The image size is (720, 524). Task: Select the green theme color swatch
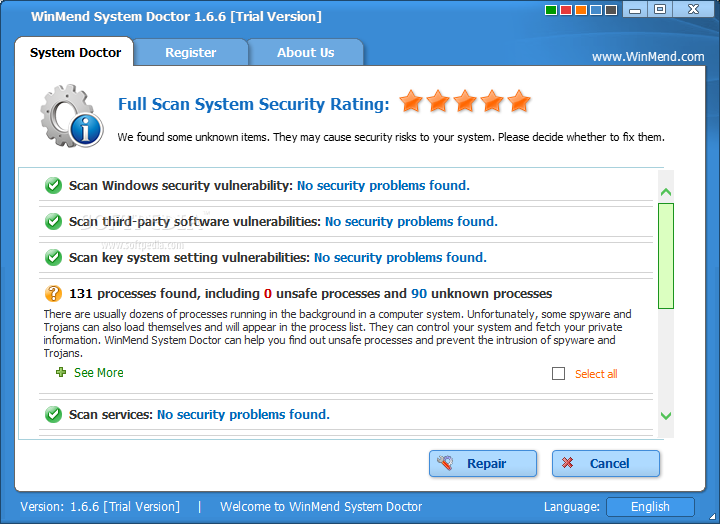coord(551,10)
